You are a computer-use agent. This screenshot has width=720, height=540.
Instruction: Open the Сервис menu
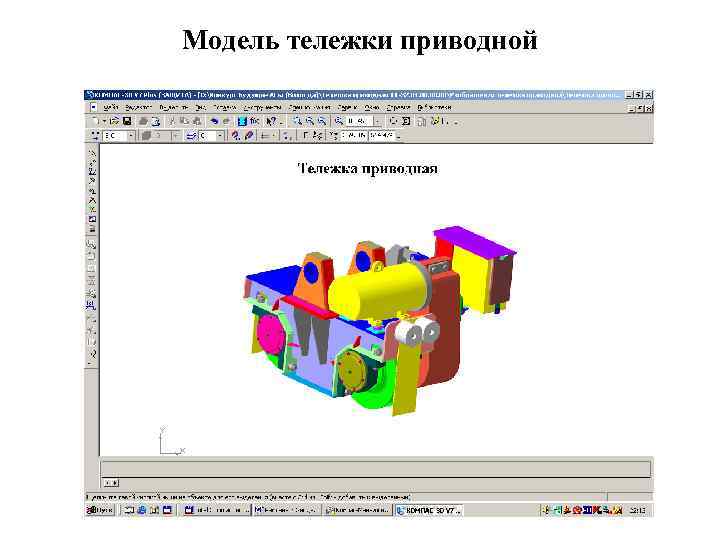tap(347, 107)
